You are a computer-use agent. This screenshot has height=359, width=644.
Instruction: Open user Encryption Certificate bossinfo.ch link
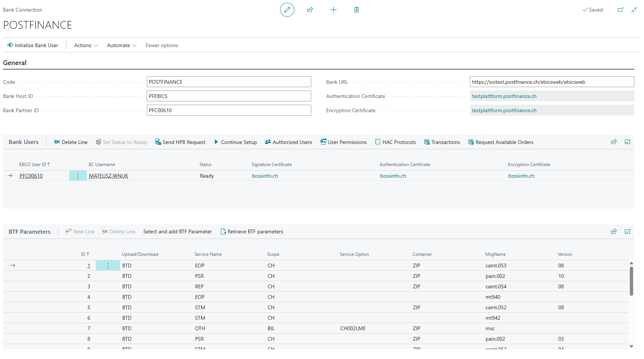pos(521,176)
